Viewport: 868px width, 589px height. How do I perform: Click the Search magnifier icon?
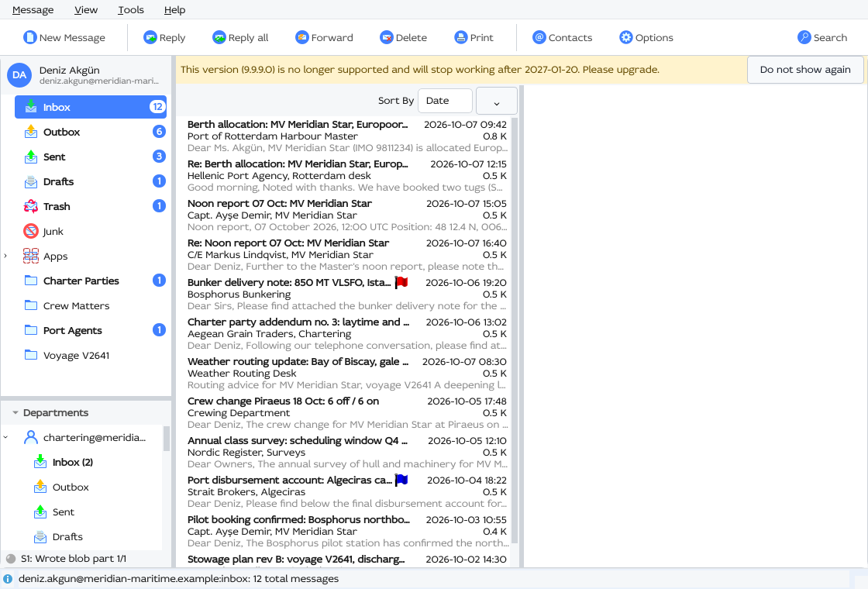click(x=804, y=37)
